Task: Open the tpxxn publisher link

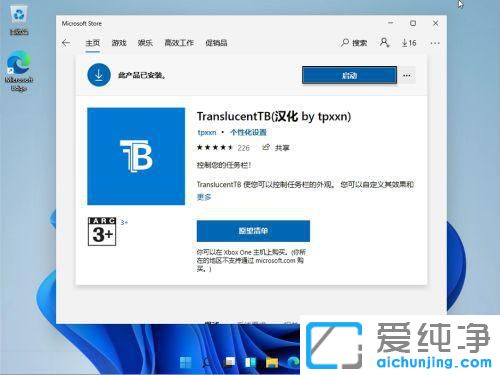Action: coord(207,132)
